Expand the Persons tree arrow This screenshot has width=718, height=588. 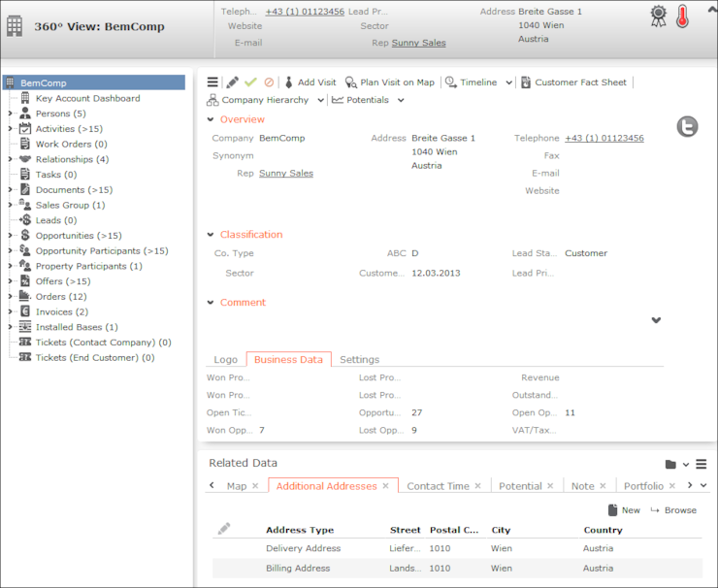click(x=10, y=114)
